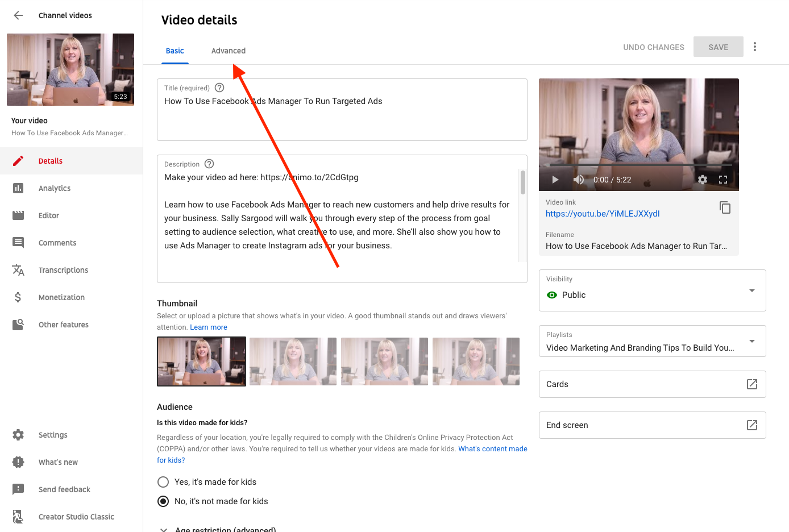Expand Age restriction (advanced) section
The width and height of the screenshot is (789, 532).
[164, 529]
